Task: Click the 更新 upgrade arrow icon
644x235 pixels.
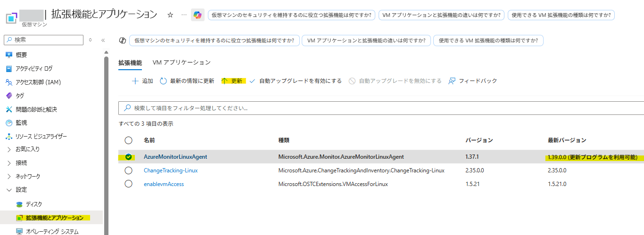Action: (x=224, y=81)
